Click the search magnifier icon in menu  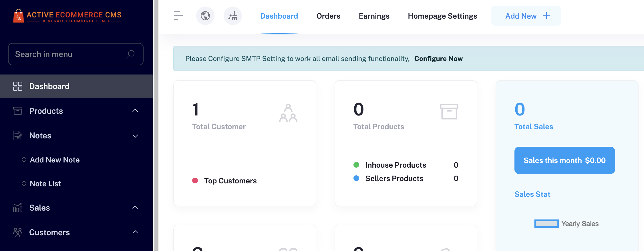[x=130, y=54]
